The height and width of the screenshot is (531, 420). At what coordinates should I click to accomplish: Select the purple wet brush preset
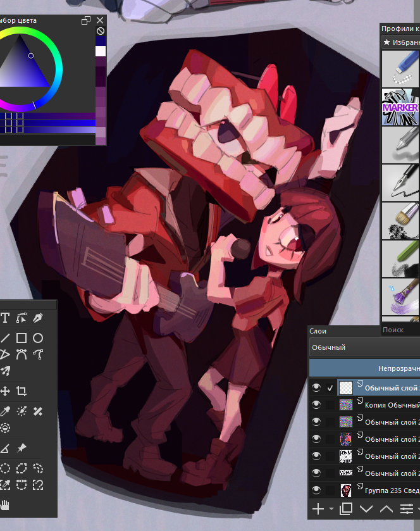400,297
